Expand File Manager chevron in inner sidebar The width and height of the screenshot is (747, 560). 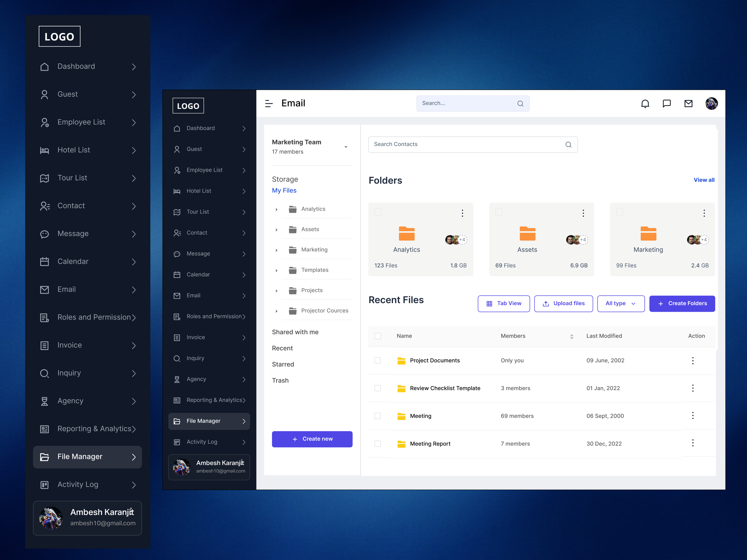[x=244, y=421]
